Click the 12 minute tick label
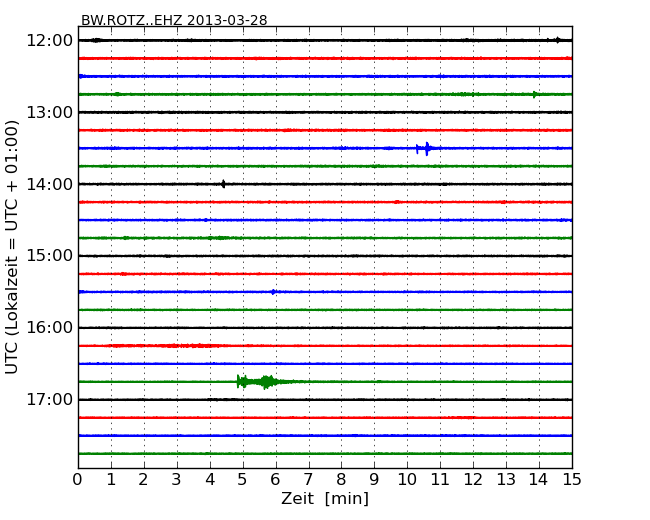 tap(473, 480)
